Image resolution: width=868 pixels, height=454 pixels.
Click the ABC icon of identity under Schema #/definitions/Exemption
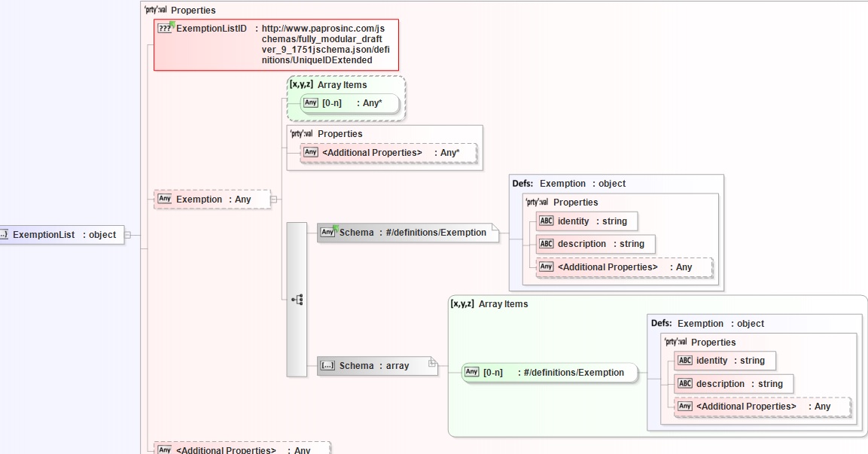[x=547, y=221]
